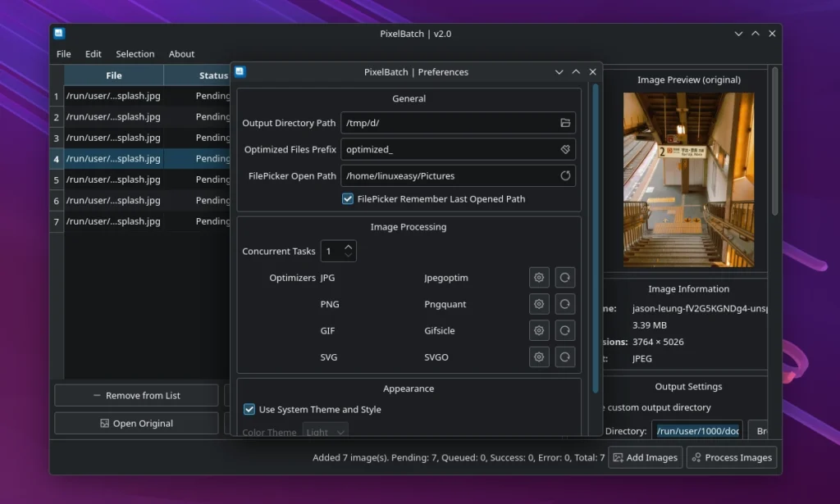
Task: Disable Use System Theme and Style
Action: click(248, 410)
